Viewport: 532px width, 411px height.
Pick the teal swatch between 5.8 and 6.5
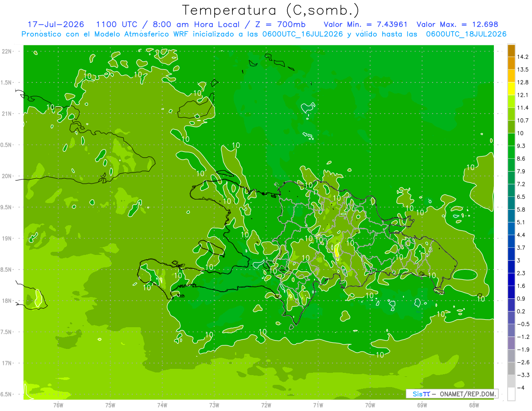[511, 203]
